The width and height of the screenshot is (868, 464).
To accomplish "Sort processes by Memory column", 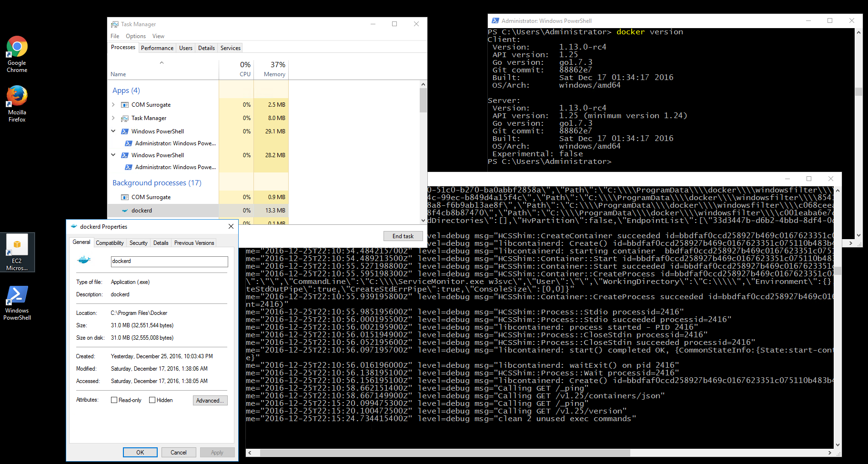I will point(271,69).
